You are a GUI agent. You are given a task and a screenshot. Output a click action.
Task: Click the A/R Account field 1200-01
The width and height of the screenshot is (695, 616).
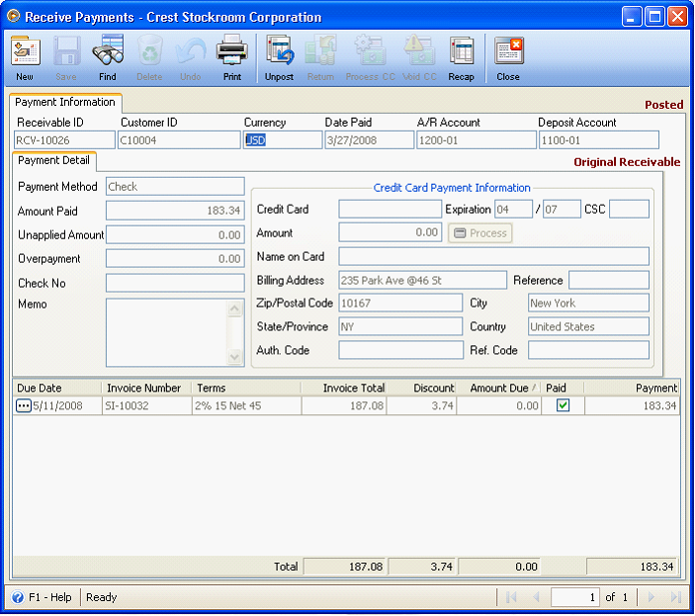click(x=477, y=140)
